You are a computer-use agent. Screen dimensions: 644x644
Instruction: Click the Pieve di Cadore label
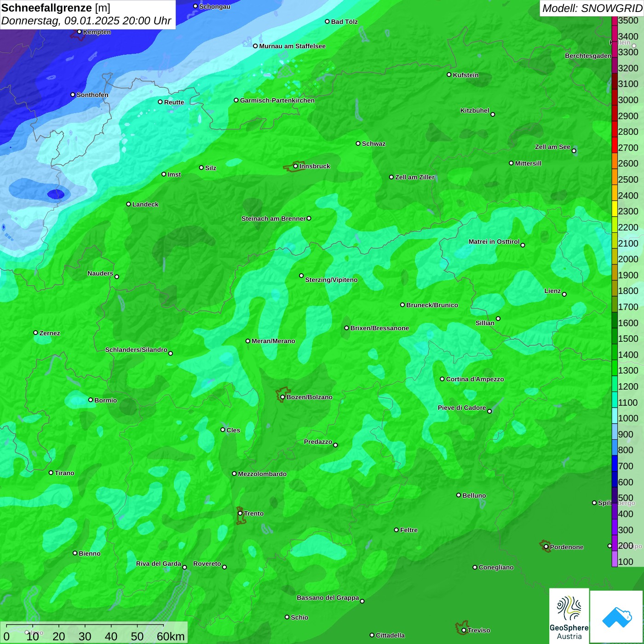462,408
